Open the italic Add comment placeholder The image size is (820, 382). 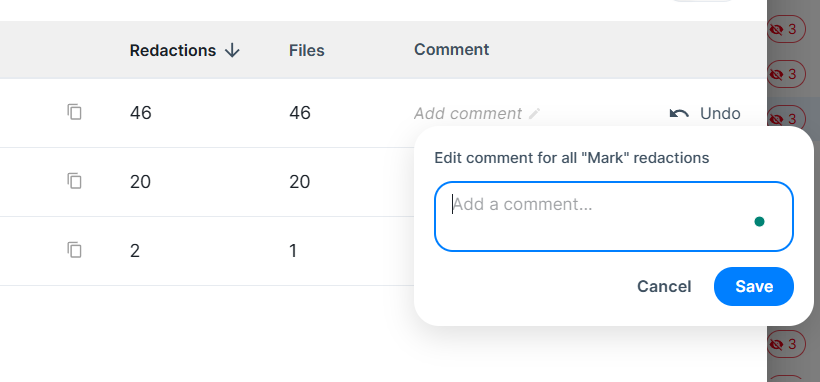(x=468, y=114)
